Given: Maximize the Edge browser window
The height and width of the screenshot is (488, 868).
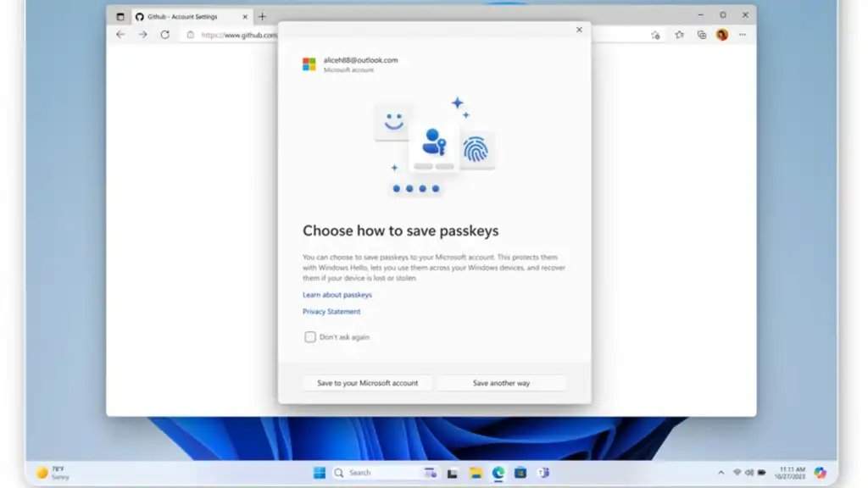Looking at the screenshot, I should pos(723,15).
